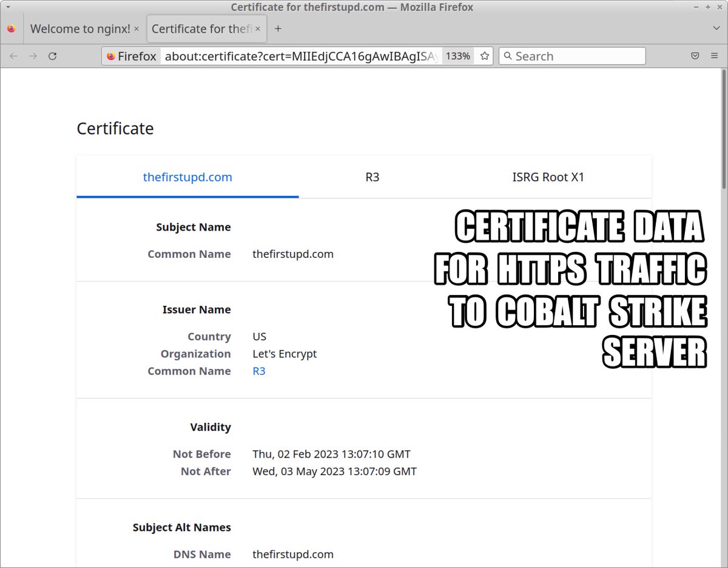The image size is (728, 568).
Task: Reload the certificate page
Action: click(x=53, y=56)
